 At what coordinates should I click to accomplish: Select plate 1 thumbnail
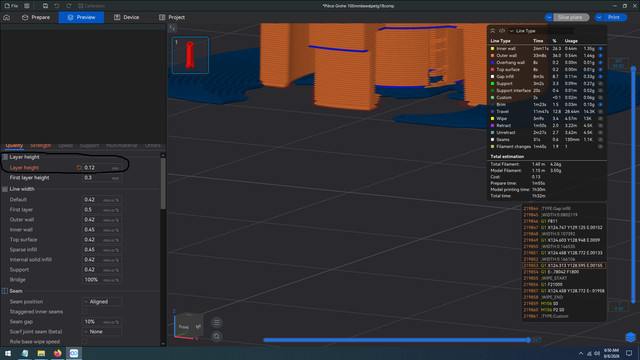(190, 55)
